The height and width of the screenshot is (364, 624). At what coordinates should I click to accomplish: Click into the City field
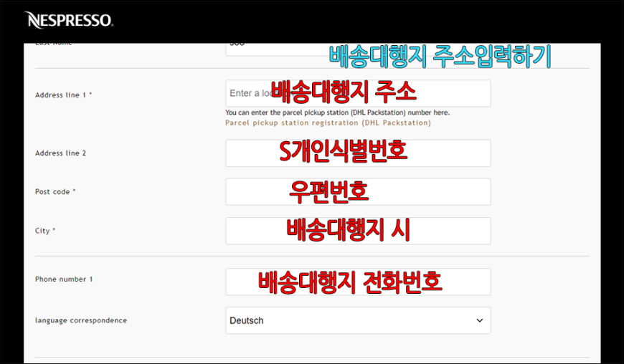(x=358, y=231)
